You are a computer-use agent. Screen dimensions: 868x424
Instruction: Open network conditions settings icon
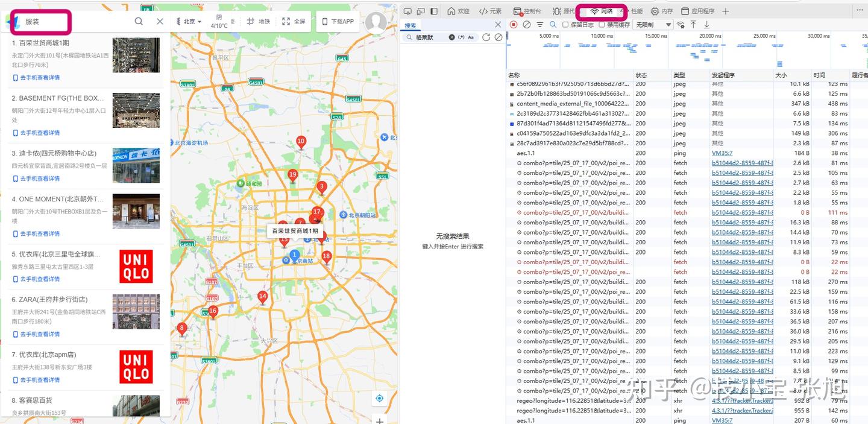681,25
